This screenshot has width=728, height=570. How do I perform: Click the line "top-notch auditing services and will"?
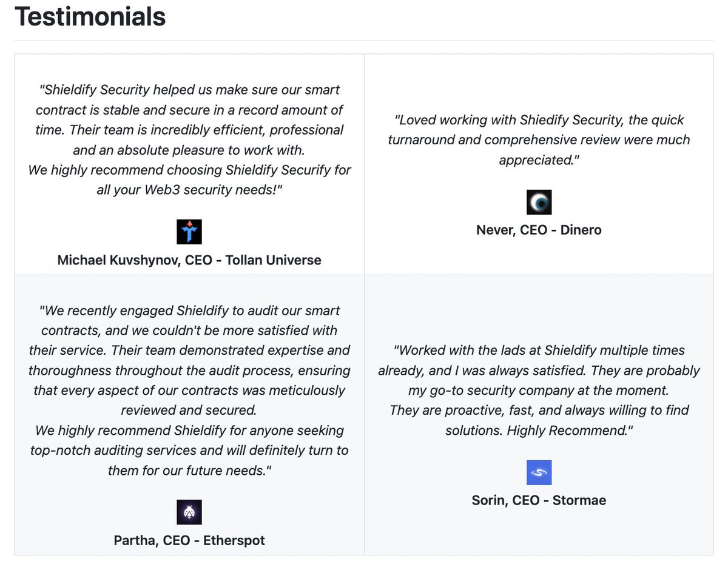[189, 450]
